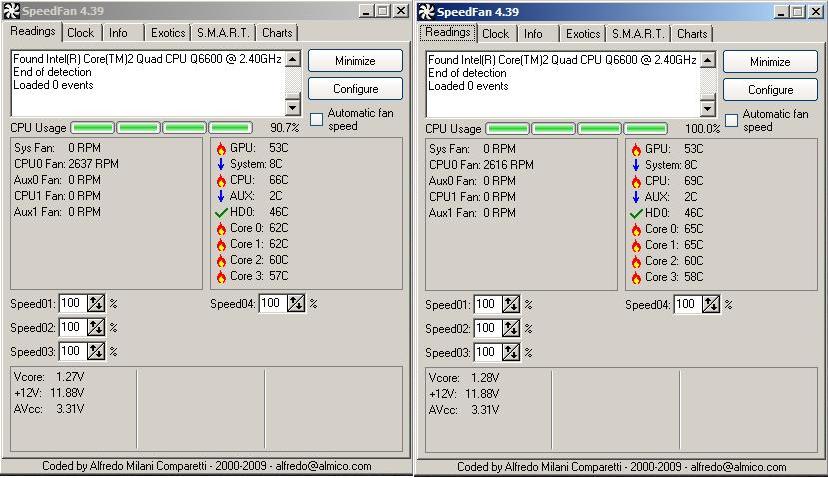Adjust Speed01 spinner arrows in left window

[x=96, y=304]
